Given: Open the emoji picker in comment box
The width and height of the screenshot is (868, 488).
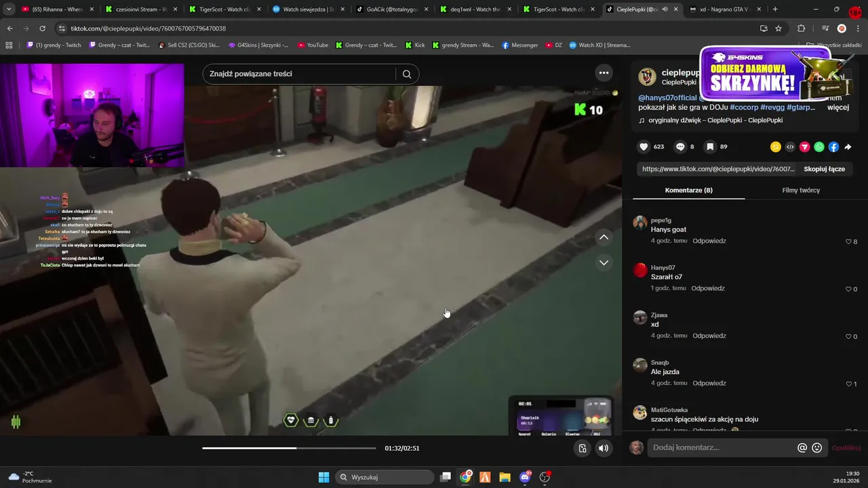Looking at the screenshot, I should 817,448.
